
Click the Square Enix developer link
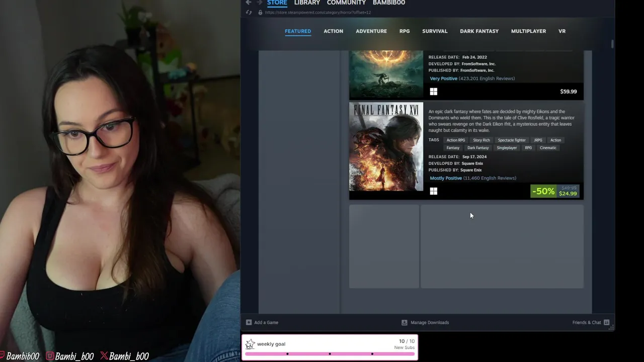[x=472, y=163]
